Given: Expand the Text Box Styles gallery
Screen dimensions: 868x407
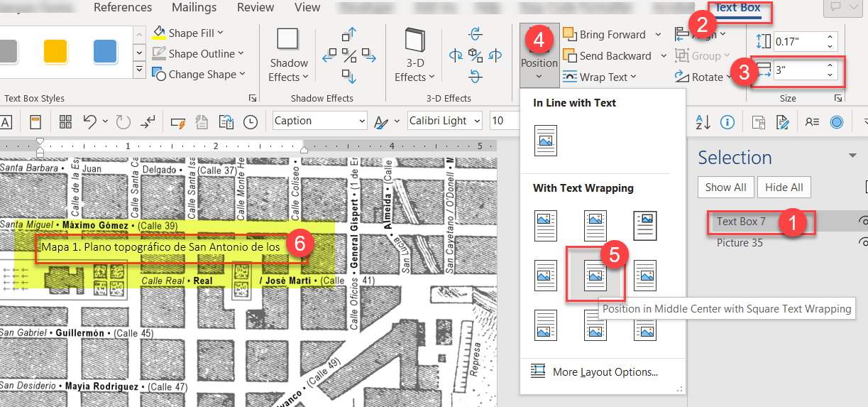Looking at the screenshot, I should [139, 70].
